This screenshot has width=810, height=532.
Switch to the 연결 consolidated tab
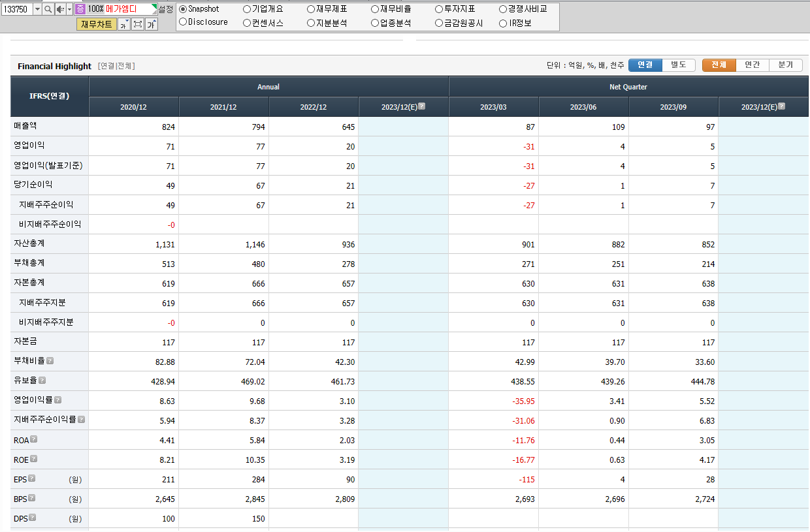point(645,65)
